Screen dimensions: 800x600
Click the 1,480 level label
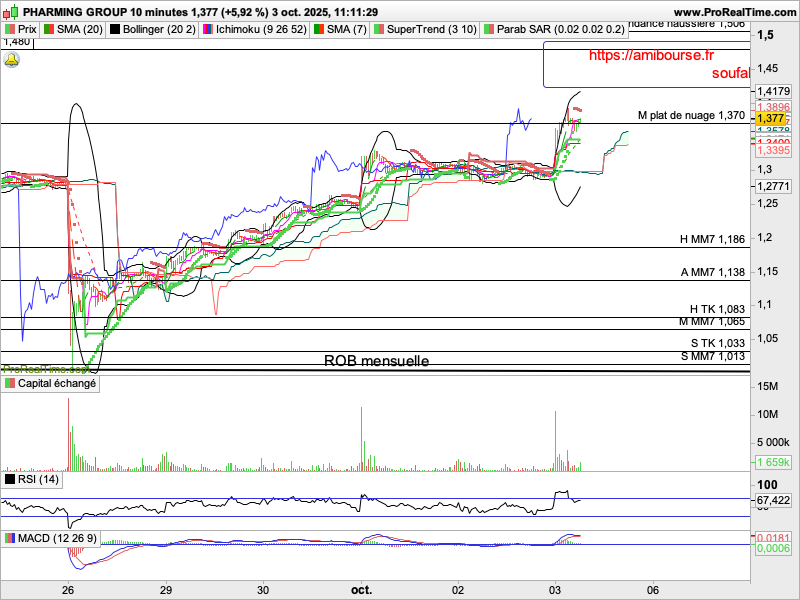coord(17,42)
